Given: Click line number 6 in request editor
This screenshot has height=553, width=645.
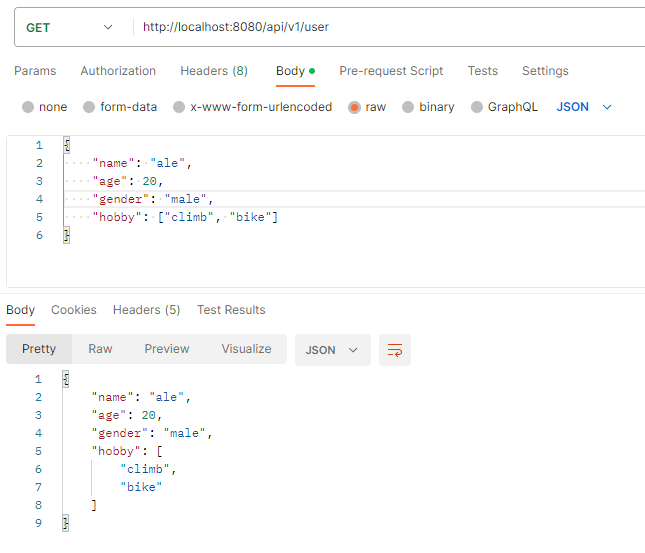Looking at the screenshot, I should click(39, 235).
